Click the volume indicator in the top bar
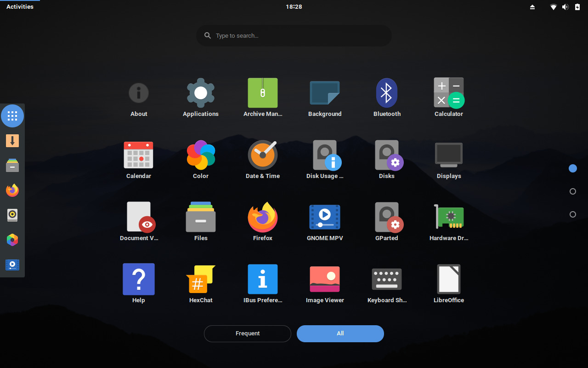Image resolution: width=588 pixels, height=368 pixels. click(565, 7)
